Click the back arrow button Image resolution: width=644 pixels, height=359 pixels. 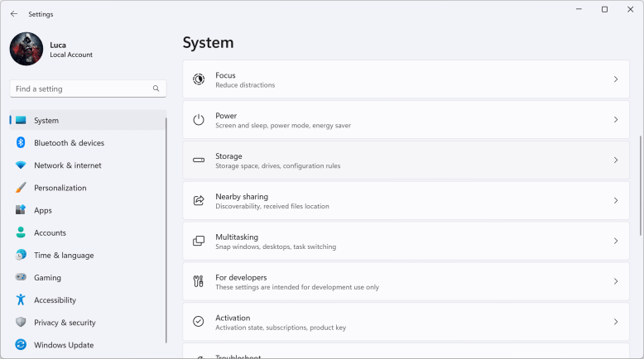(x=14, y=14)
